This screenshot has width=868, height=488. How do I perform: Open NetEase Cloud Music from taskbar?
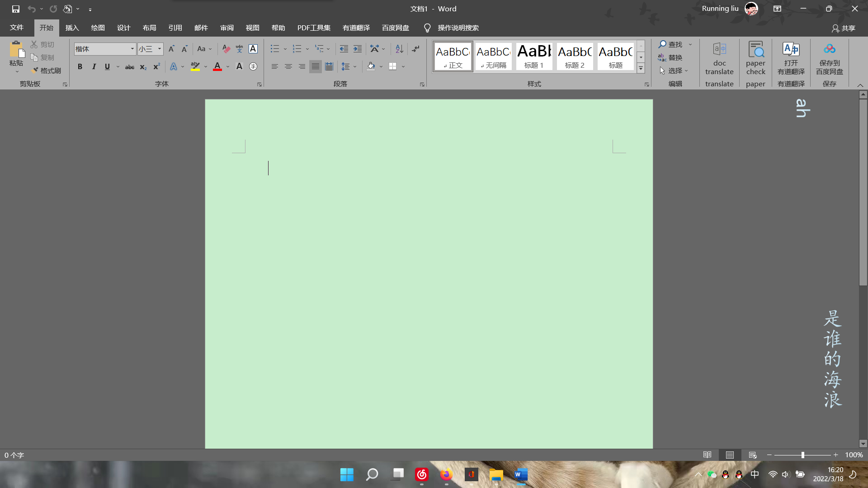point(421,474)
